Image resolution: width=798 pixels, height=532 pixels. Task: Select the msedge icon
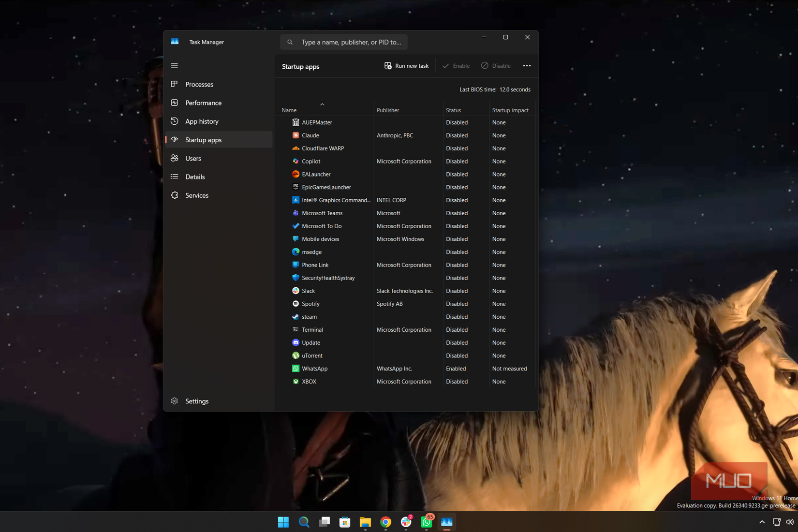pyautogui.click(x=296, y=252)
